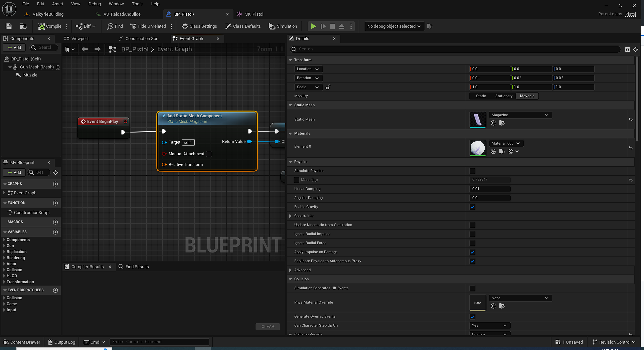This screenshot has width=644, height=350.
Task: Select the Muzzle component
Action: tap(30, 75)
